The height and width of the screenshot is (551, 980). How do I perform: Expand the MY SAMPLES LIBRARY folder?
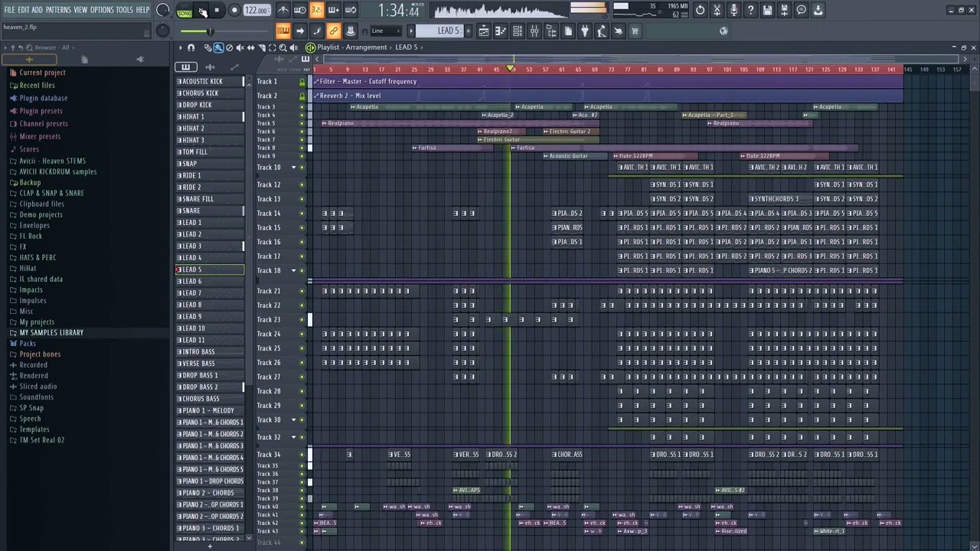pyautogui.click(x=51, y=333)
